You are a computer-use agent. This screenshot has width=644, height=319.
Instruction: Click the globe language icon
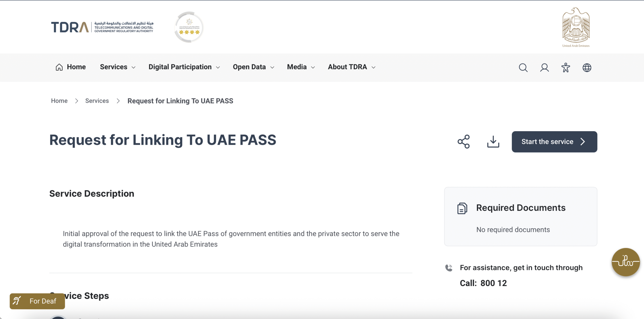pos(587,67)
